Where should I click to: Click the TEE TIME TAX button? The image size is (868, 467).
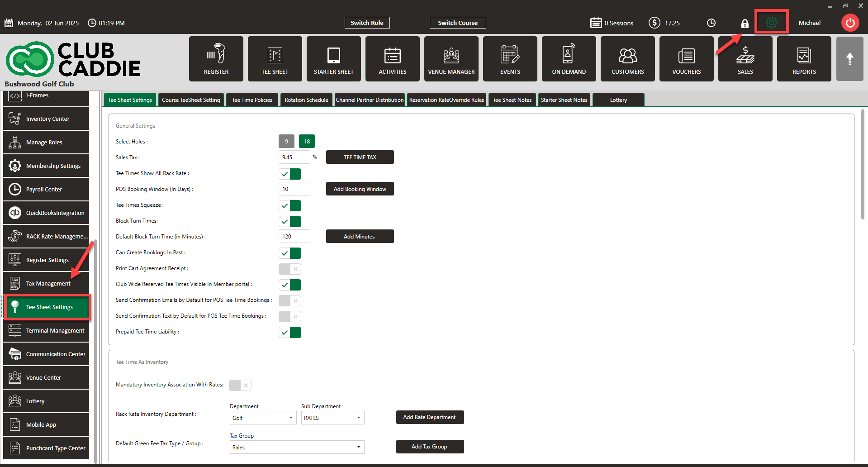[x=360, y=157]
